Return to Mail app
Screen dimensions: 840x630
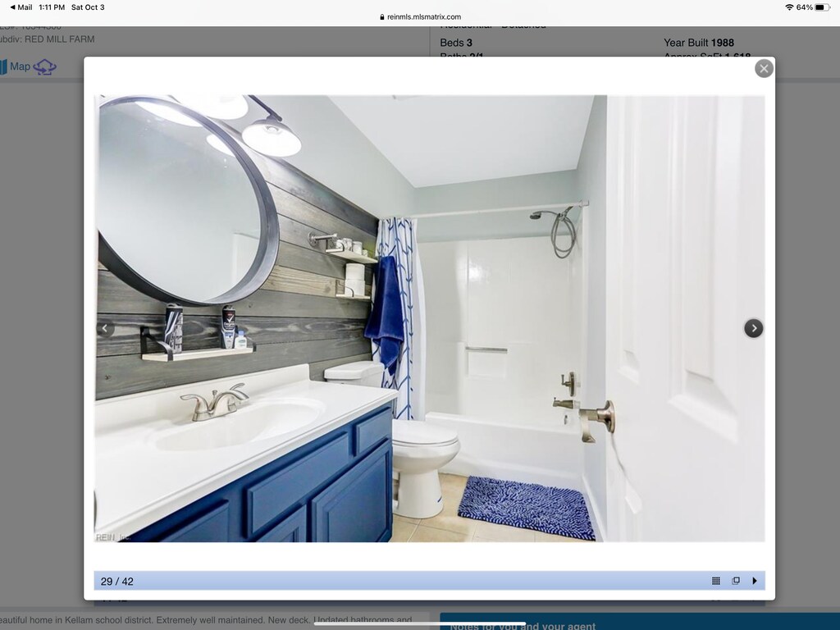click(x=21, y=7)
